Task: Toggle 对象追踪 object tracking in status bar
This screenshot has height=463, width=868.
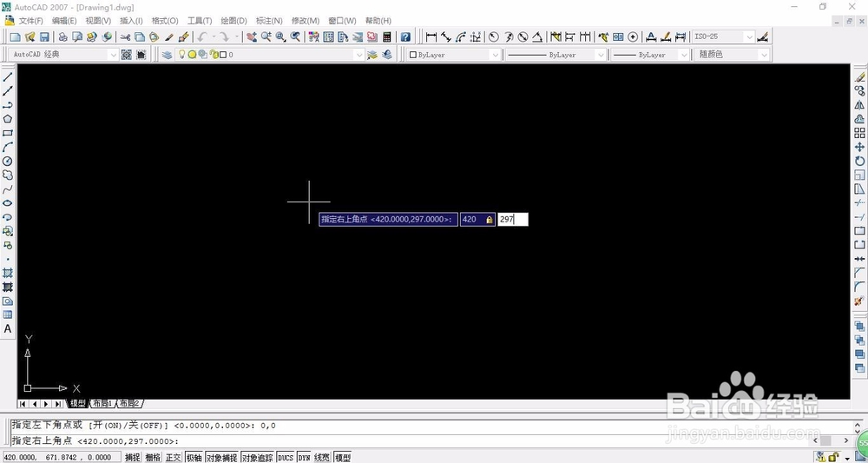Action: [258, 458]
